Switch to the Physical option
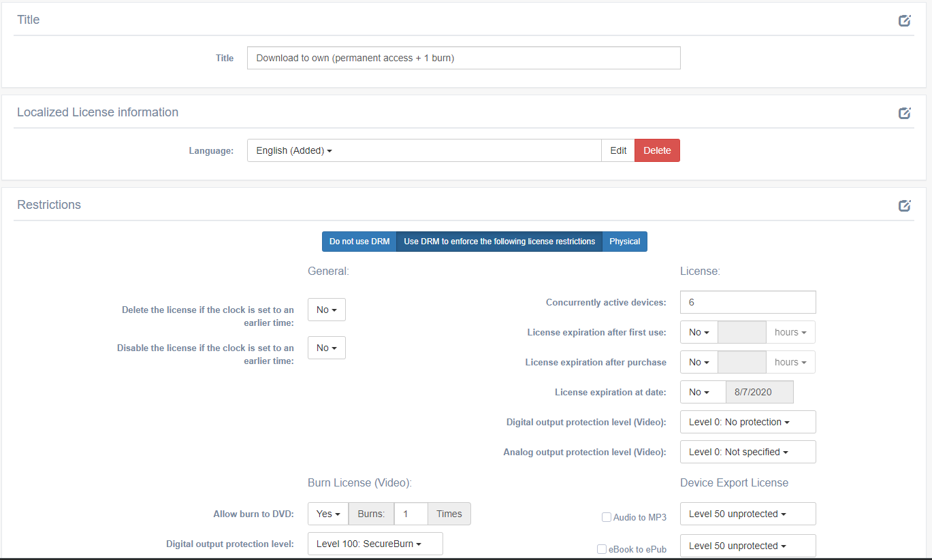932x560 pixels. pos(624,242)
